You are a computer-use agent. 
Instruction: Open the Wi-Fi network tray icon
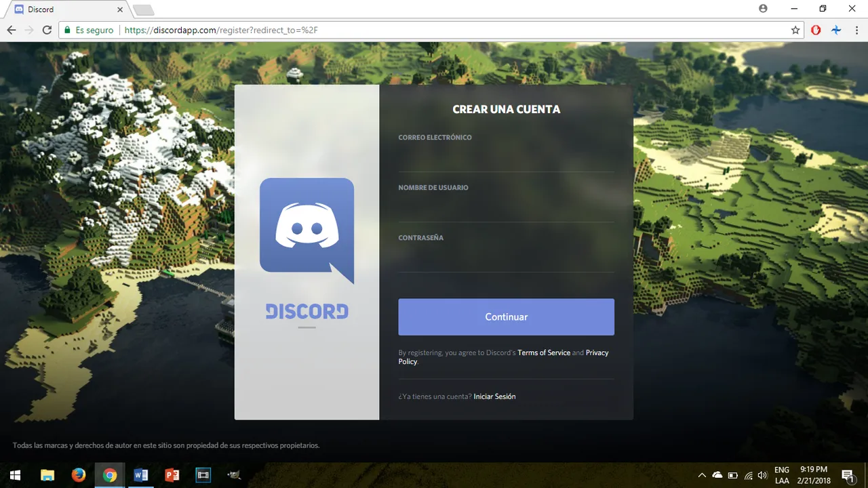(x=749, y=475)
